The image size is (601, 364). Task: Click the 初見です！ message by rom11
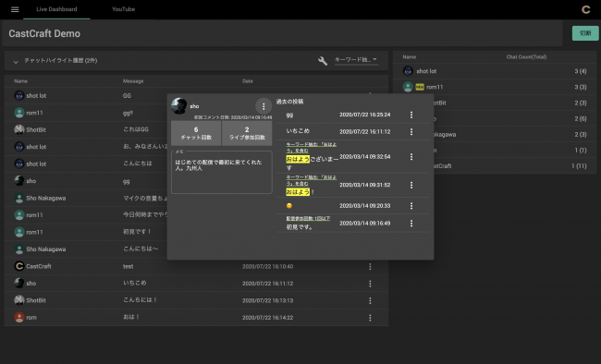(137, 232)
